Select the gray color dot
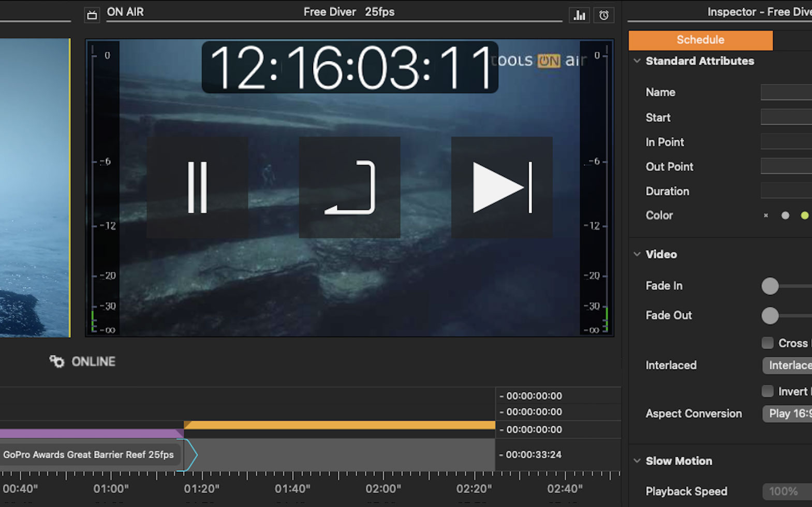812x507 pixels. (x=785, y=215)
